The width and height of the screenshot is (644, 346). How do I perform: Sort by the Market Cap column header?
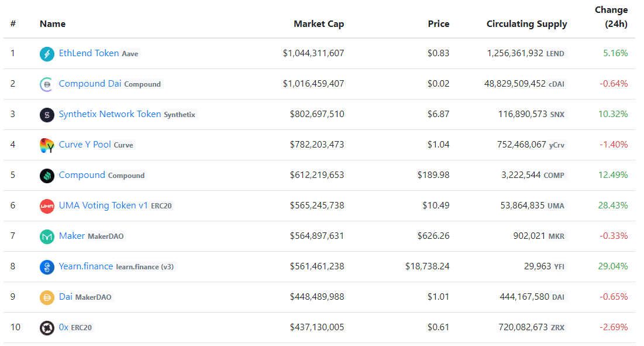(x=319, y=24)
